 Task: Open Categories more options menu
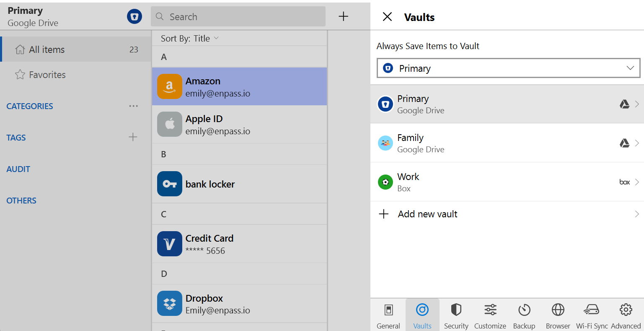134,106
